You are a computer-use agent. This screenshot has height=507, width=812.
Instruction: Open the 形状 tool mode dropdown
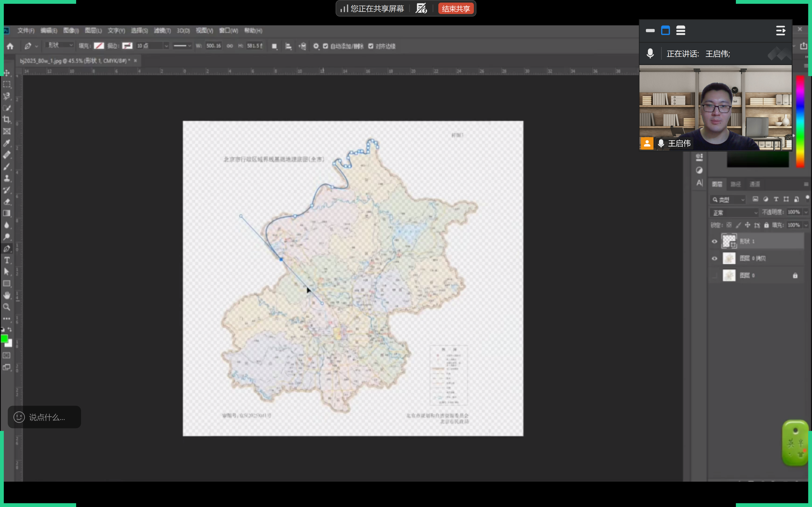point(60,45)
